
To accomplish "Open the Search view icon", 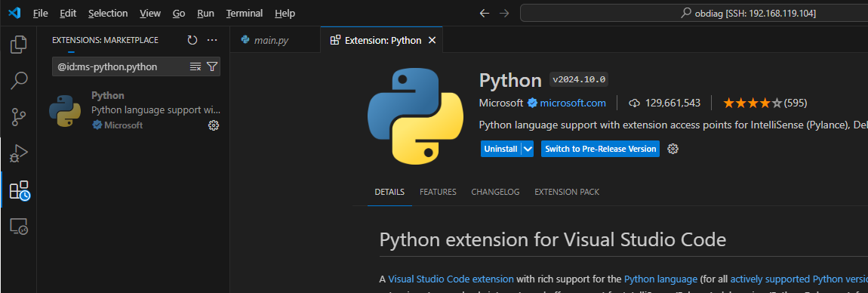I will [x=19, y=81].
